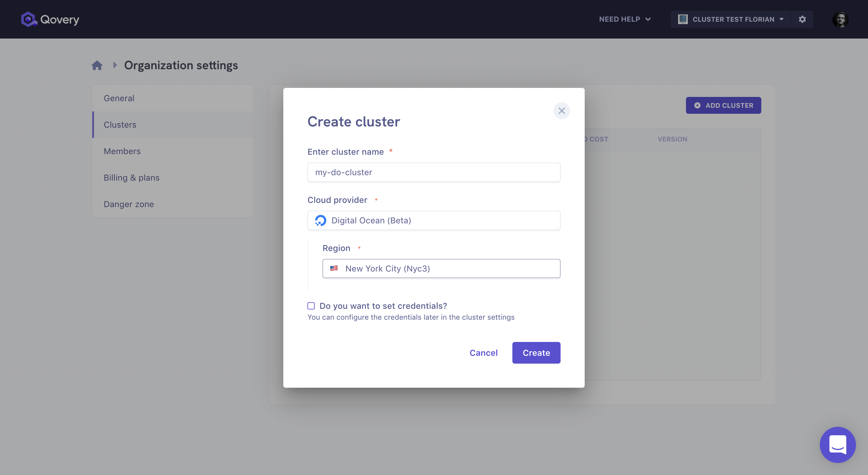Click the Qovery logo icon
The height and width of the screenshot is (475, 868).
pos(29,19)
